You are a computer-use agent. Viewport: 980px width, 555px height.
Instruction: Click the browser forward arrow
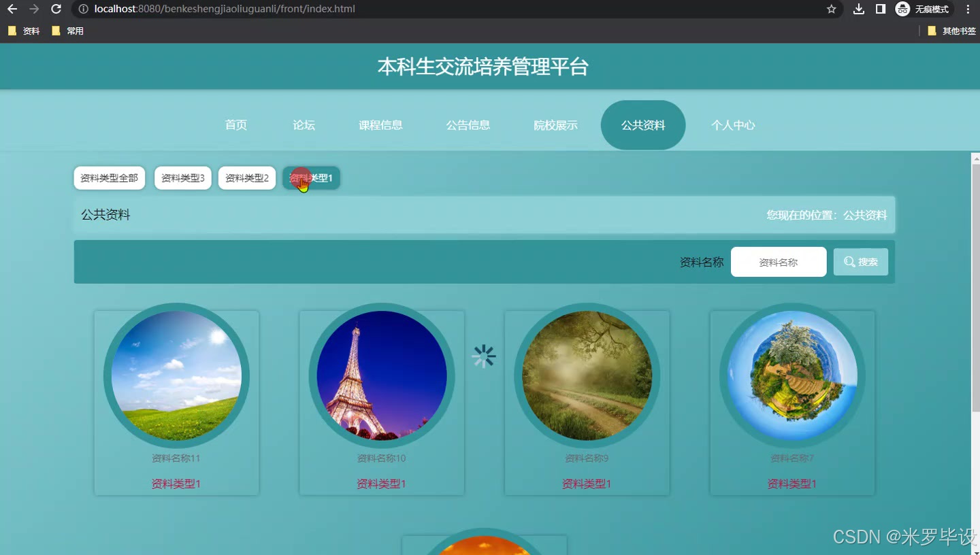34,9
